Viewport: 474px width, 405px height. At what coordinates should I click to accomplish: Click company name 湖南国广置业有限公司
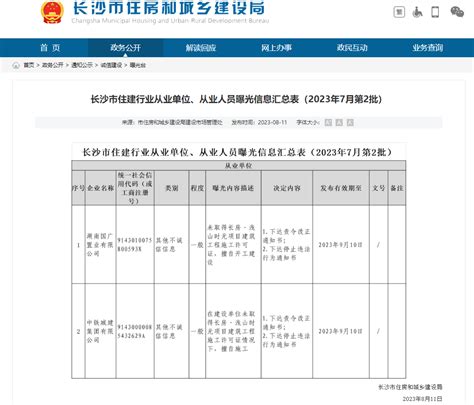[100, 245]
